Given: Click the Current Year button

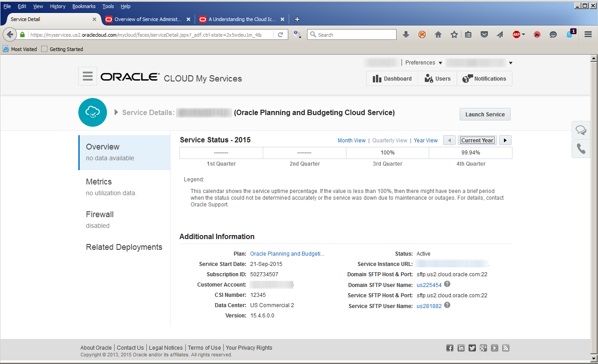Looking at the screenshot, I should click(x=477, y=140).
